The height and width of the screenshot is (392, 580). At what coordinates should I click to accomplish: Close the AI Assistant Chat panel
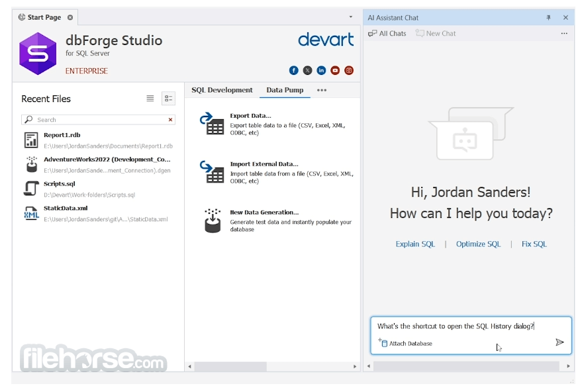pyautogui.click(x=565, y=17)
